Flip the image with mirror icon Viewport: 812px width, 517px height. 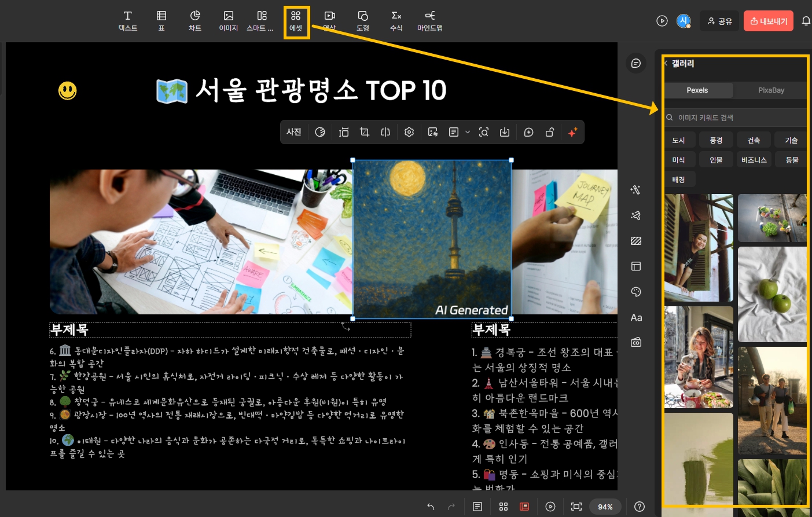[385, 132]
